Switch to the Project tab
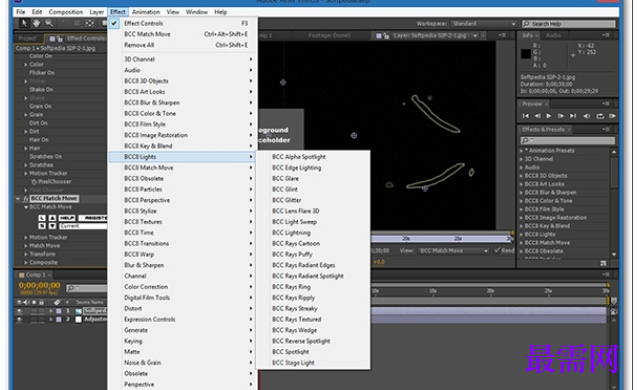This screenshot has width=637, height=390. [27, 38]
